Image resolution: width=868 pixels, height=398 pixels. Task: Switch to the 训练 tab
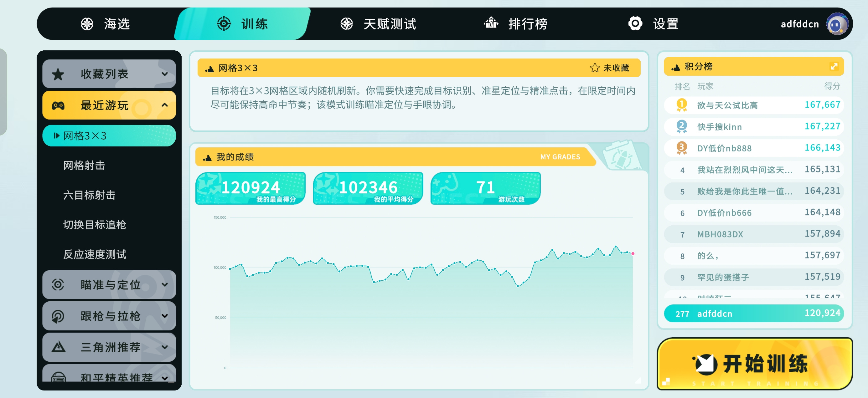[x=242, y=24]
